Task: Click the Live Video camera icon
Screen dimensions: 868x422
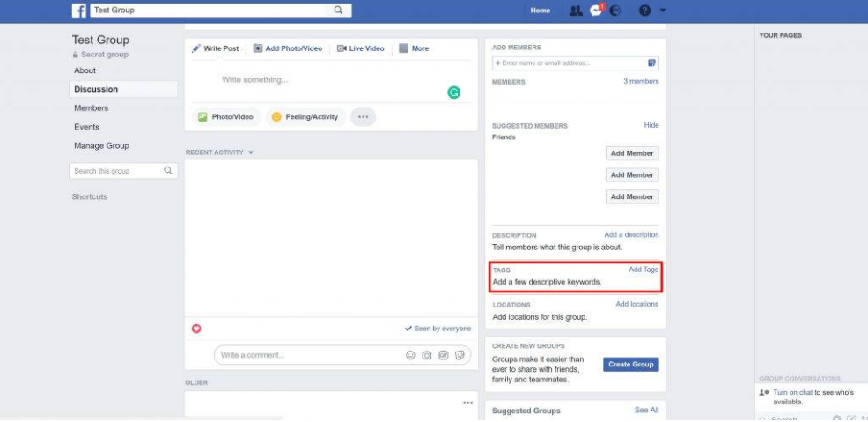Action: (x=342, y=48)
